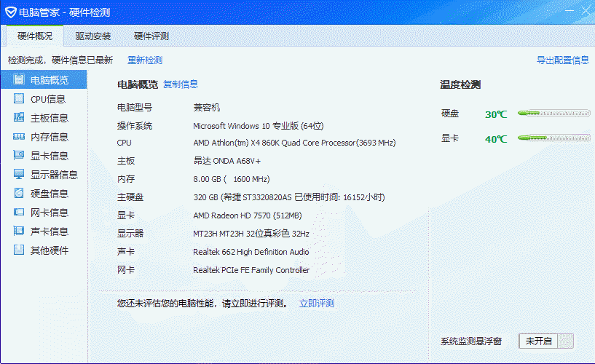Image resolution: width=595 pixels, height=364 pixels.
Task: Select the 电脑概览 sidebar icon
Action: pos(19,79)
